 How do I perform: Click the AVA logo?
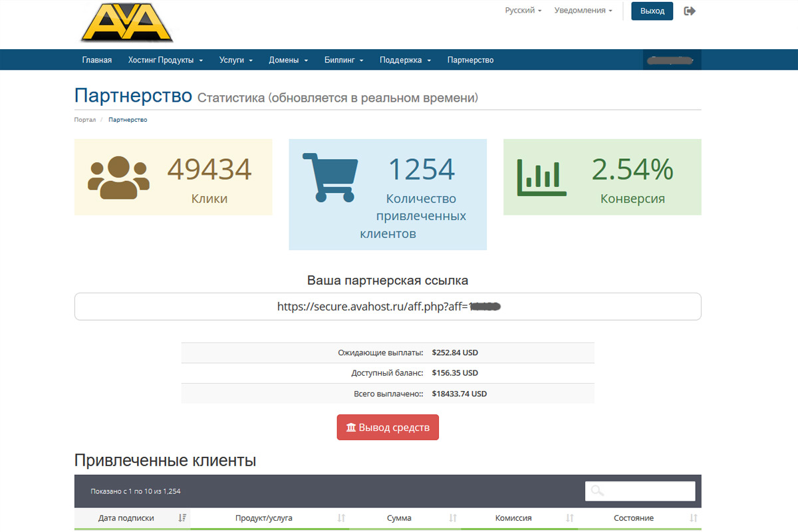click(127, 23)
